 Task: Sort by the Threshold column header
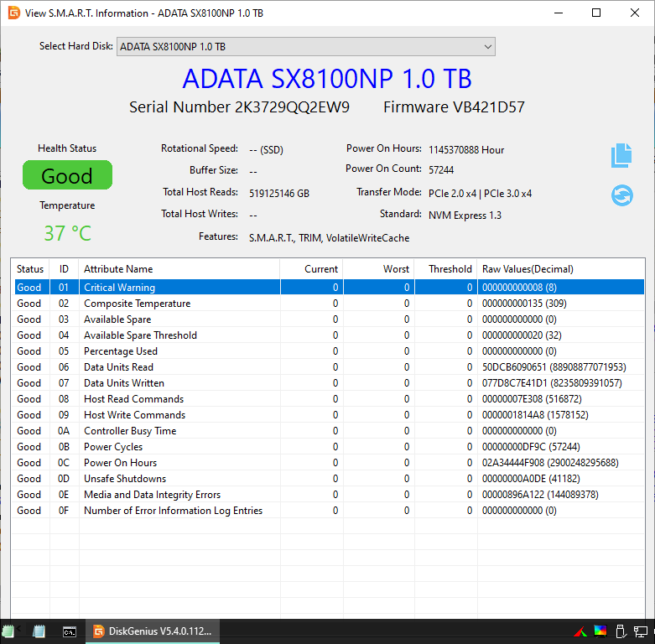click(445, 269)
